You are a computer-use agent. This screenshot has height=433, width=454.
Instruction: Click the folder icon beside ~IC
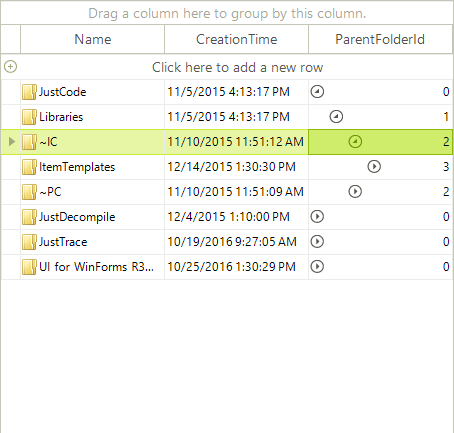(29, 142)
